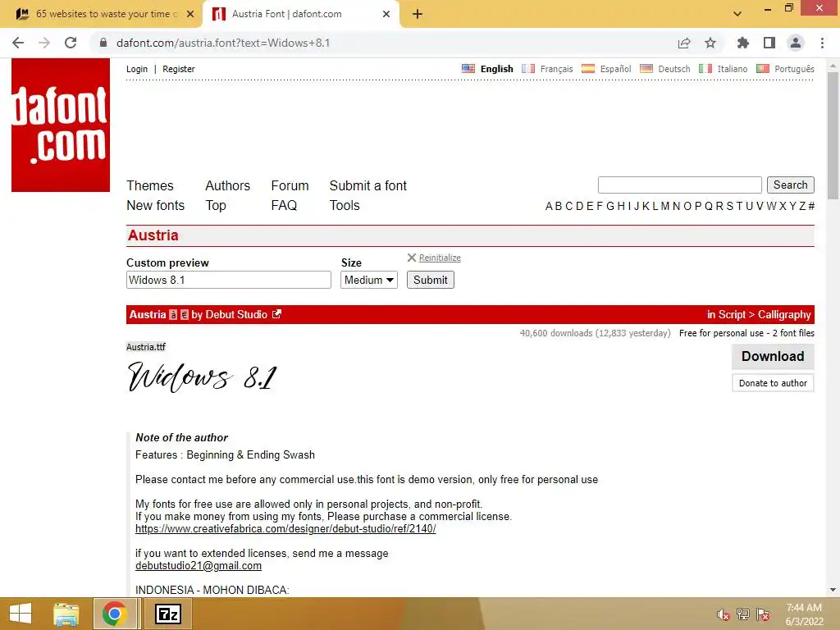The image size is (840, 630).
Task: Browse fonts starting with letter A
Action: click(x=549, y=206)
